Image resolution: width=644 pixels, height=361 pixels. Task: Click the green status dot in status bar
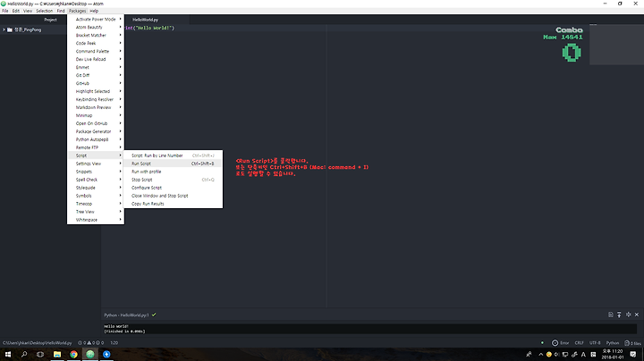(x=542, y=342)
